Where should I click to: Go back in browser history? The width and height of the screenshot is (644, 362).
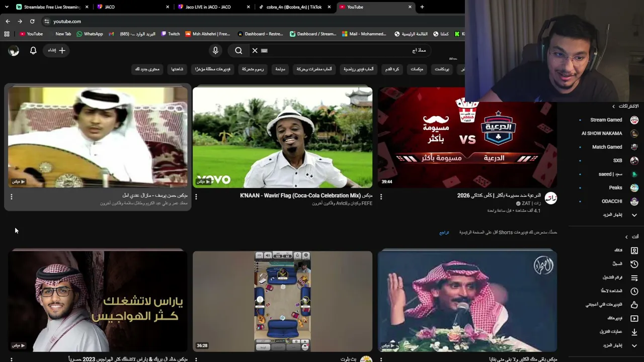point(8,21)
